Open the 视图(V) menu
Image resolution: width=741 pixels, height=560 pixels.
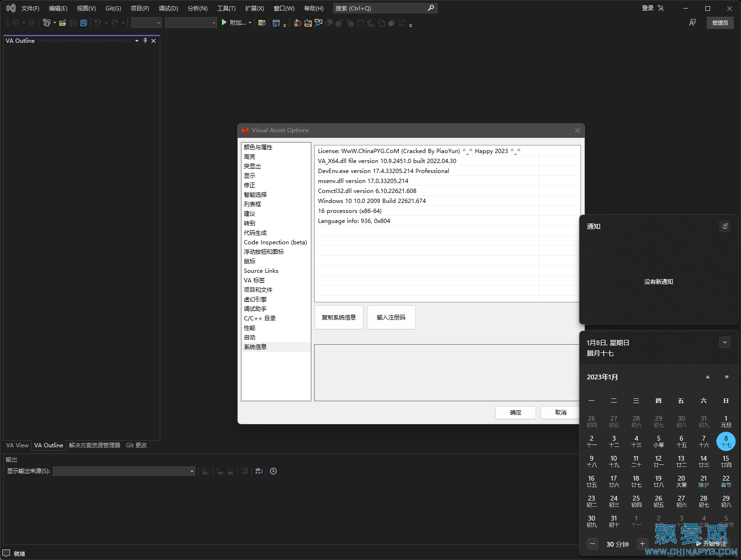pyautogui.click(x=87, y=8)
